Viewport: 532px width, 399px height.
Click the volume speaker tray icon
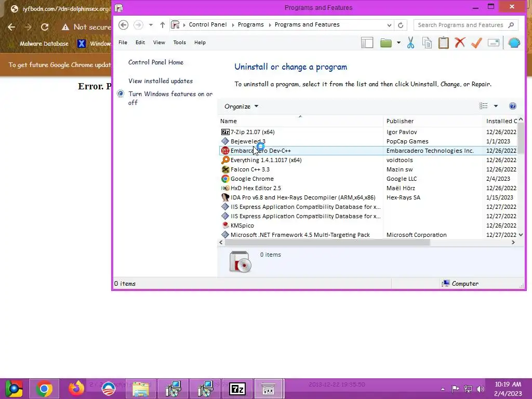[481, 389]
